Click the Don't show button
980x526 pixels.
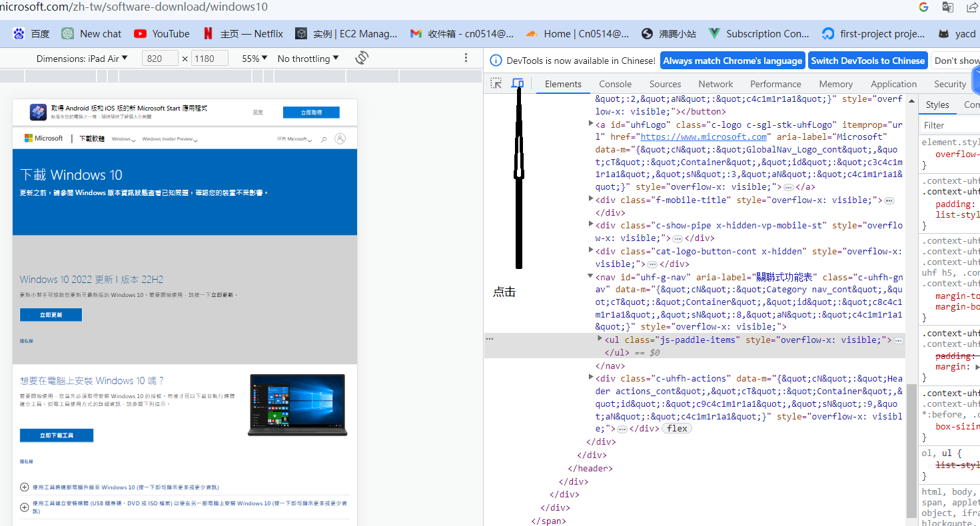(x=956, y=61)
